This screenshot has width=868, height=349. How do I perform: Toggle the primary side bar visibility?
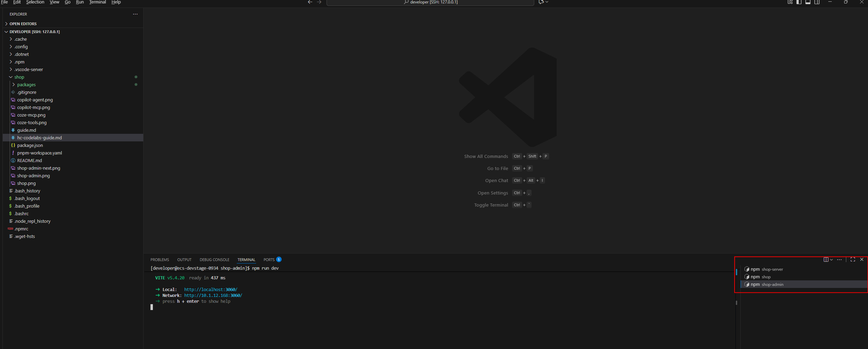[x=799, y=2]
